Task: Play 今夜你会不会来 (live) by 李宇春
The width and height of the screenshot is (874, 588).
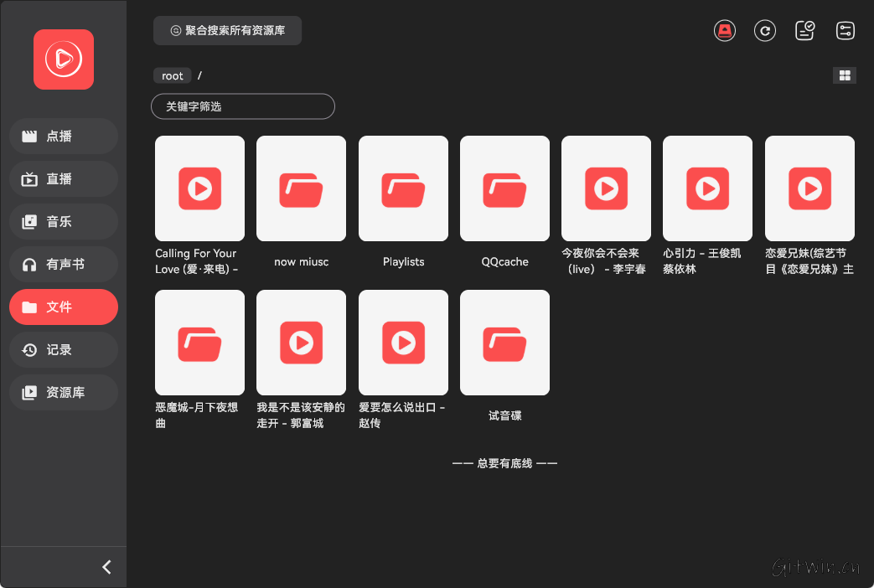Action: click(x=606, y=188)
